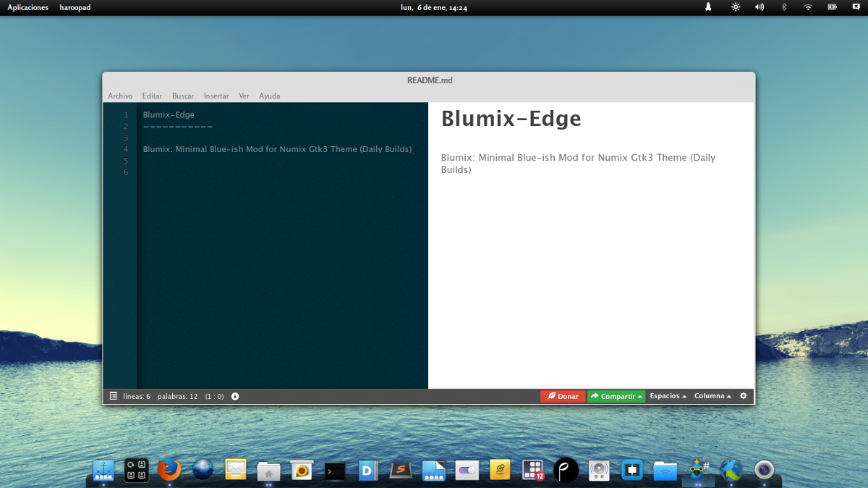Open the blue Wi-Fi folder icon in dock
Image resolution: width=868 pixels, height=488 pixels.
point(665,471)
